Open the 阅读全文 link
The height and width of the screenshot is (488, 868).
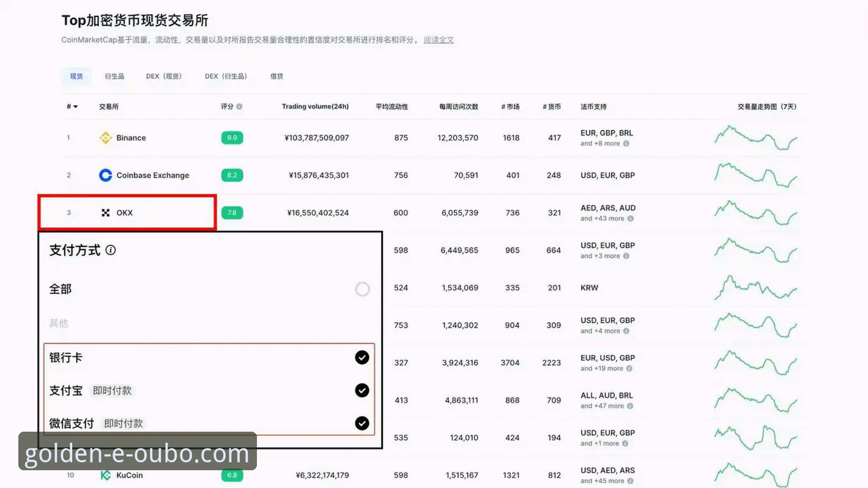coord(439,40)
